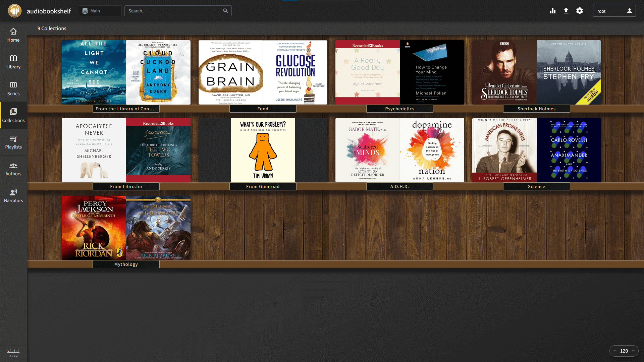The image size is (644, 362).
Task: Open the Mythology collection label
Action: [x=126, y=264]
